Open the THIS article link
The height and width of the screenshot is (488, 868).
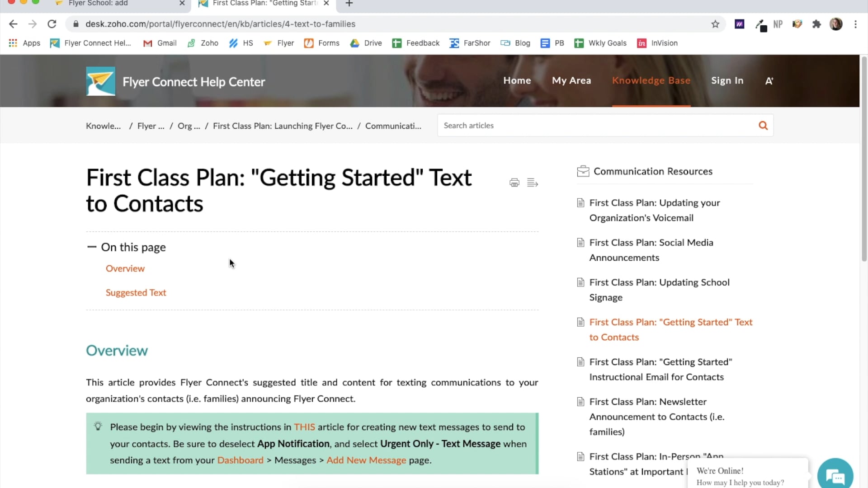pos(304,427)
